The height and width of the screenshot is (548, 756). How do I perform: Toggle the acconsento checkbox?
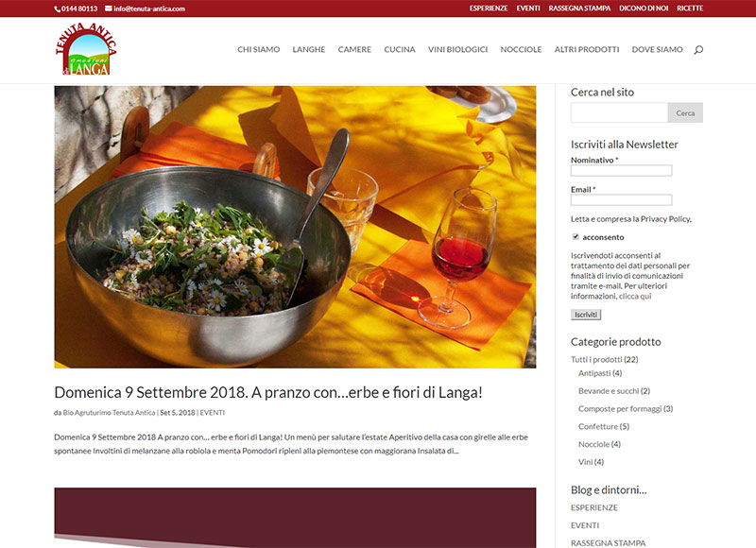pyautogui.click(x=576, y=236)
